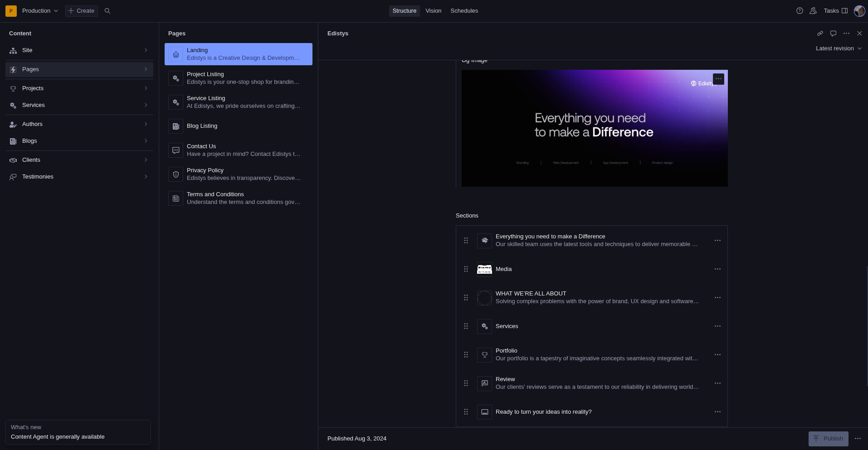Screen dimensions: 868x450
Task: Click the user avatar in top bar
Action: click(x=859, y=11)
